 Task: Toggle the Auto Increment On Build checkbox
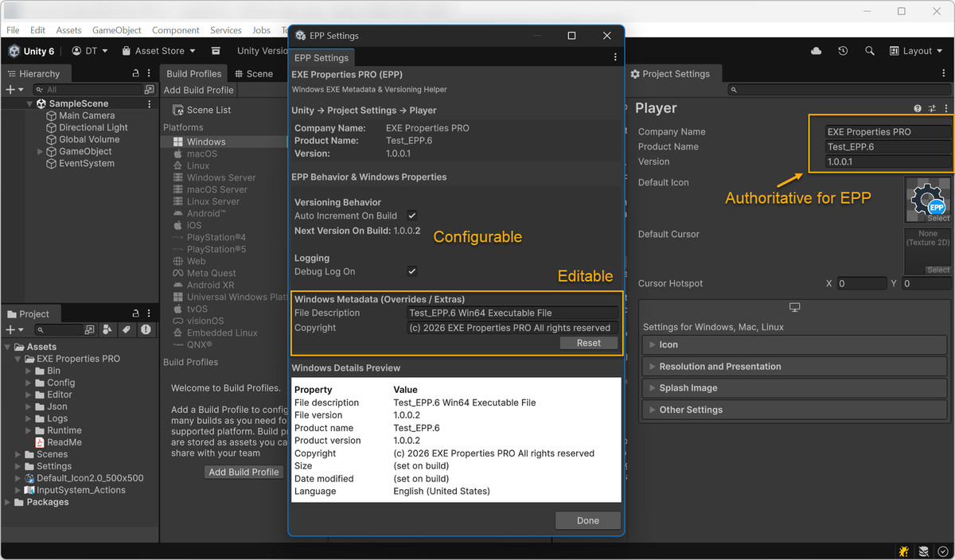click(x=412, y=216)
